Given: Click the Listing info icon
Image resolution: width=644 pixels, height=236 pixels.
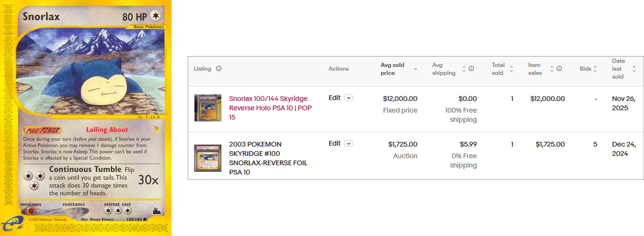Looking at the screenshot, I should click(219, 69).
